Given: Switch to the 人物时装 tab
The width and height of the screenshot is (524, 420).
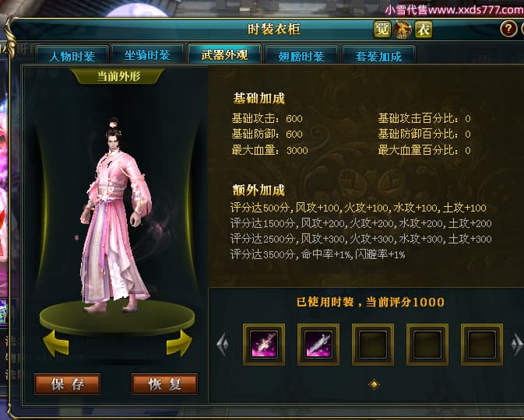Looking at the screenshot, I should [x=72, y=55].
